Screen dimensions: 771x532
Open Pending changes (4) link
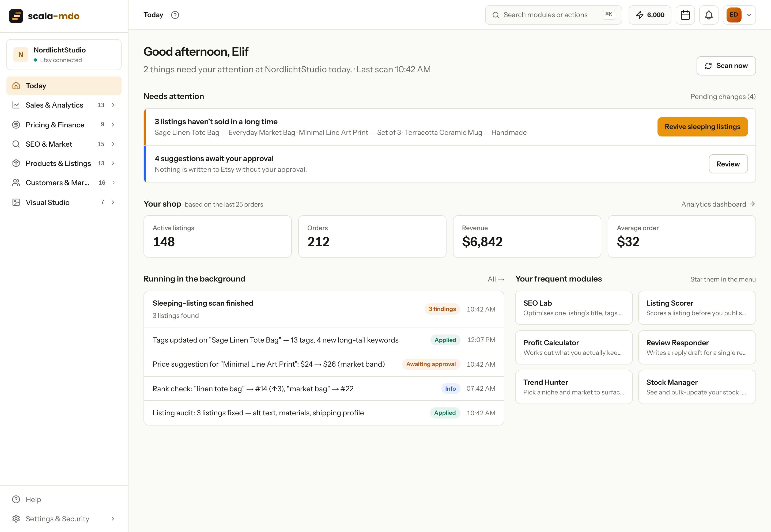coord(723,97)
